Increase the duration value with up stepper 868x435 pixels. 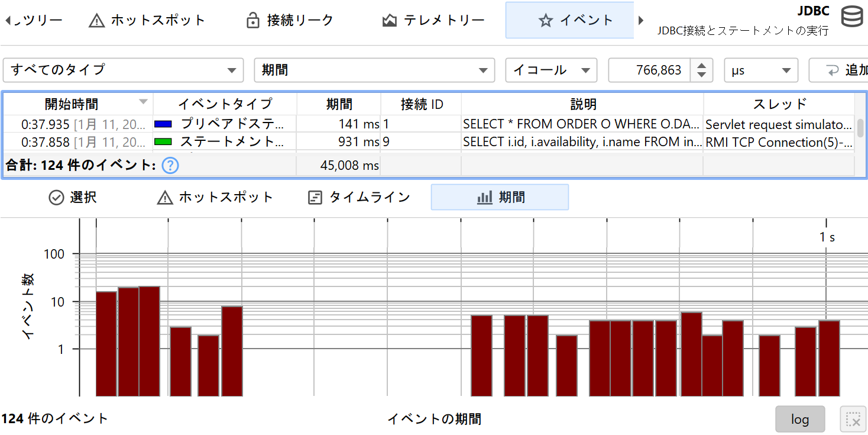coord(701,65)
